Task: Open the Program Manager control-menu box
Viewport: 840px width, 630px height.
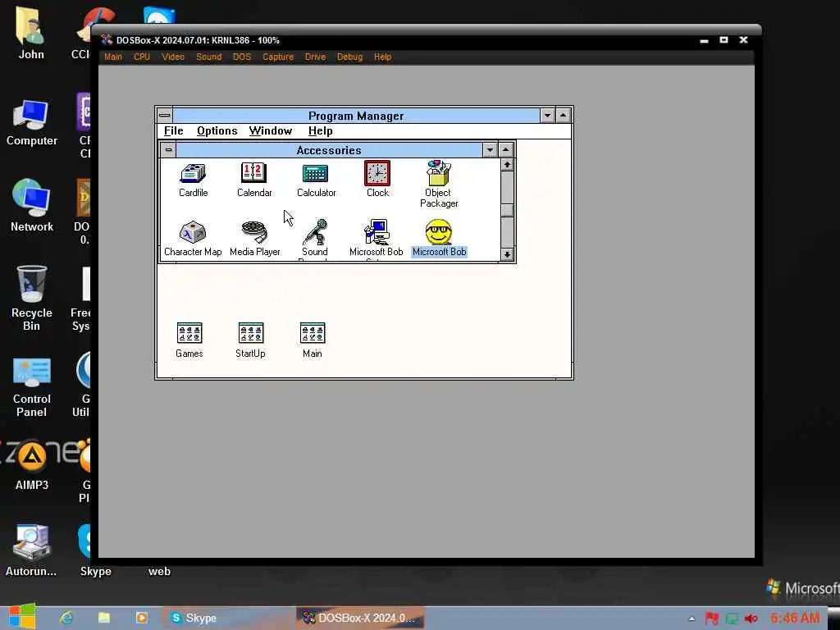Action: coord(164,115)
